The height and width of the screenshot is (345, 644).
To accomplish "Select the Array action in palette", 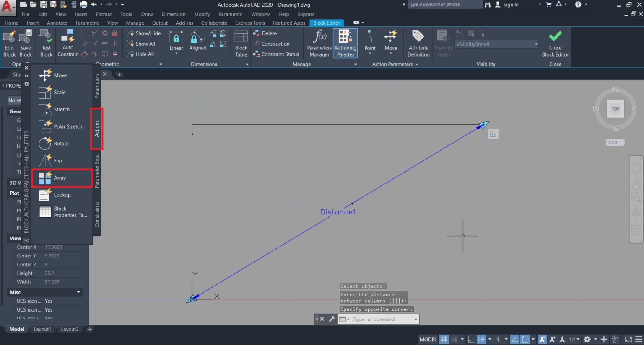I will pyautogui.click(x=60, y=178).
